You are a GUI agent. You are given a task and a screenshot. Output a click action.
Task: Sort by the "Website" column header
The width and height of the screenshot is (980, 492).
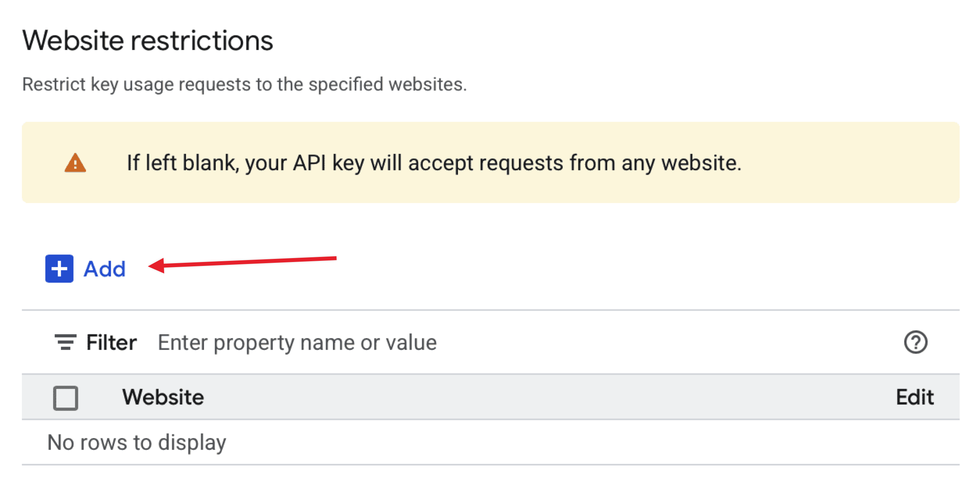(163, 397)
